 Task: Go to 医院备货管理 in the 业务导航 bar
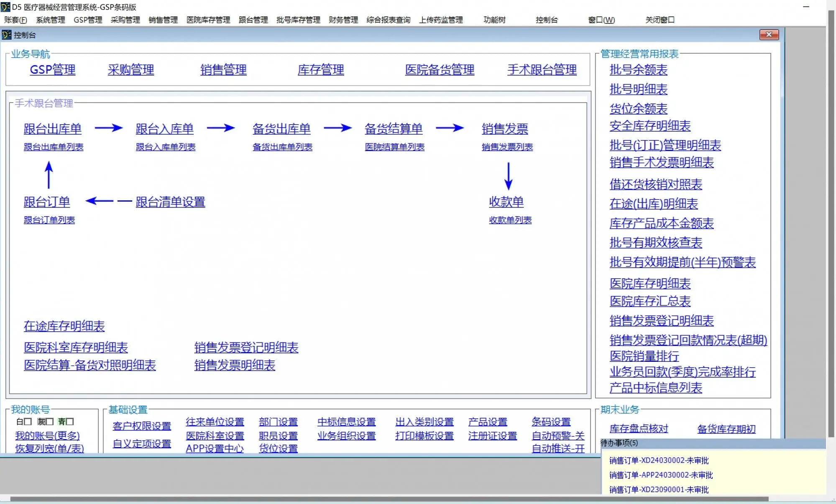pos(440,69)
